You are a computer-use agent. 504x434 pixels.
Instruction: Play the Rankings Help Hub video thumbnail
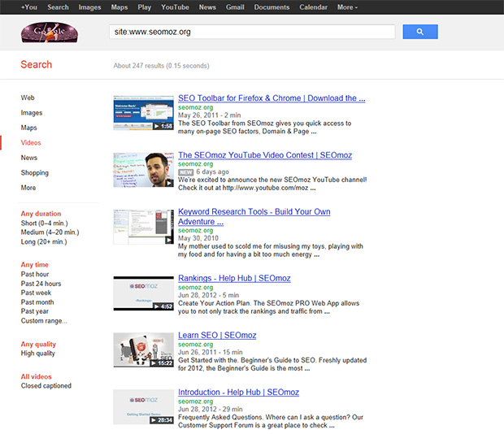click(143, 293)
